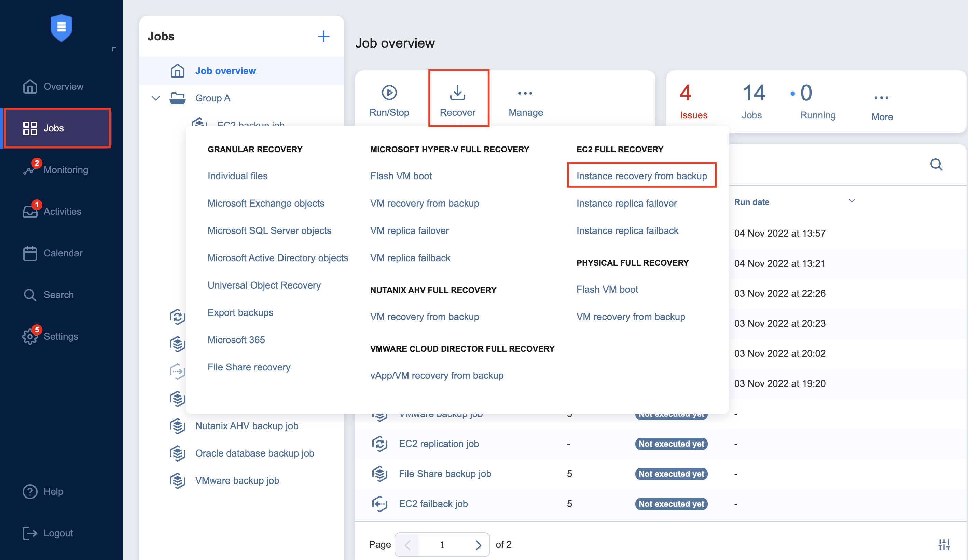This screenshot has width=968, height=560.
Task: Click the 14 Jobs counter
Action: 753,101
